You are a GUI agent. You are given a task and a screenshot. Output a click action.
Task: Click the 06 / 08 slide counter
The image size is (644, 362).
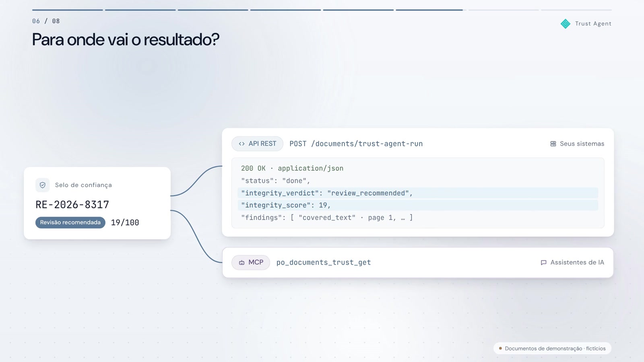pyautogui.click(x=46, y=21)
